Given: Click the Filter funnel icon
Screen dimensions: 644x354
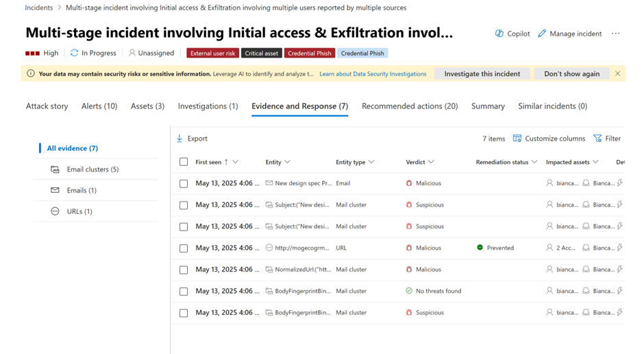Looking at the screenshot, I should pyautogui.click(x=597, y=139).
